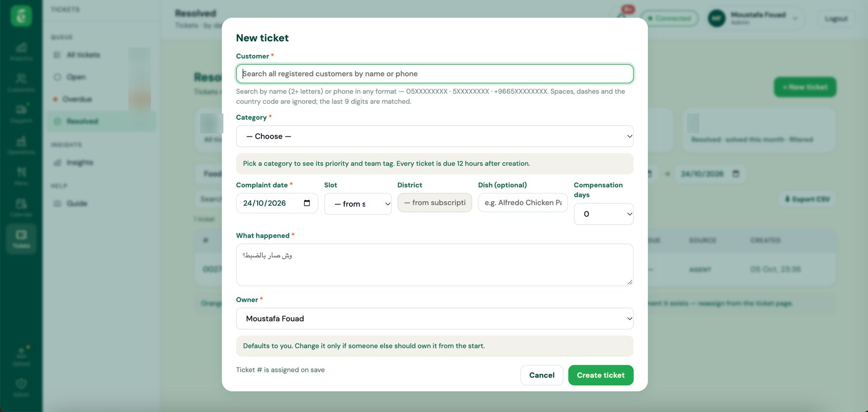Expand the Category dropdown
The height and width of the screenshot is (412, 868).
pyautogui.click(x=434, y=136)
